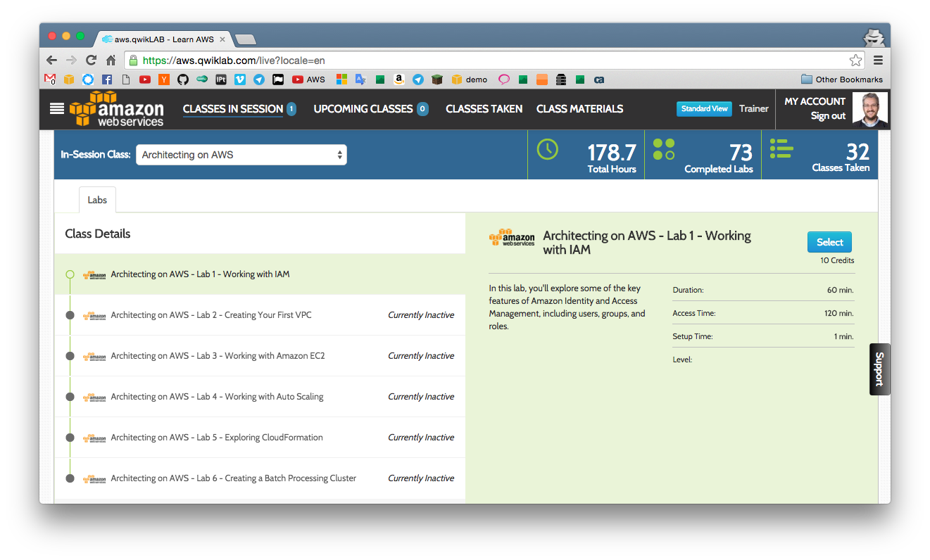This screenshot has height=560, width=930.
Task: Select Lab 1 - Working with IAM row
Action: (260, 274)
